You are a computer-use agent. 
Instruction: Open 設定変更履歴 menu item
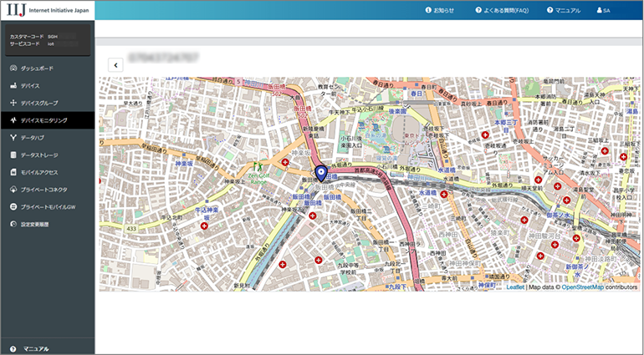tap(47, 224)
